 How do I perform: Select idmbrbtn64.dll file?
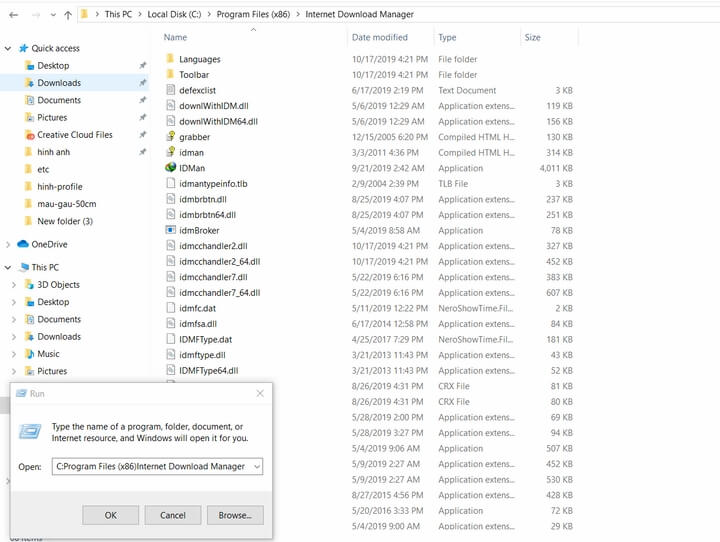[x=207, y=215]
